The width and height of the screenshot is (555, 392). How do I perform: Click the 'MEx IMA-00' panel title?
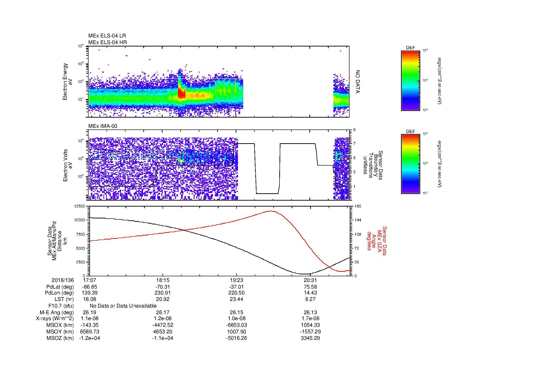[x=103, y=126]
